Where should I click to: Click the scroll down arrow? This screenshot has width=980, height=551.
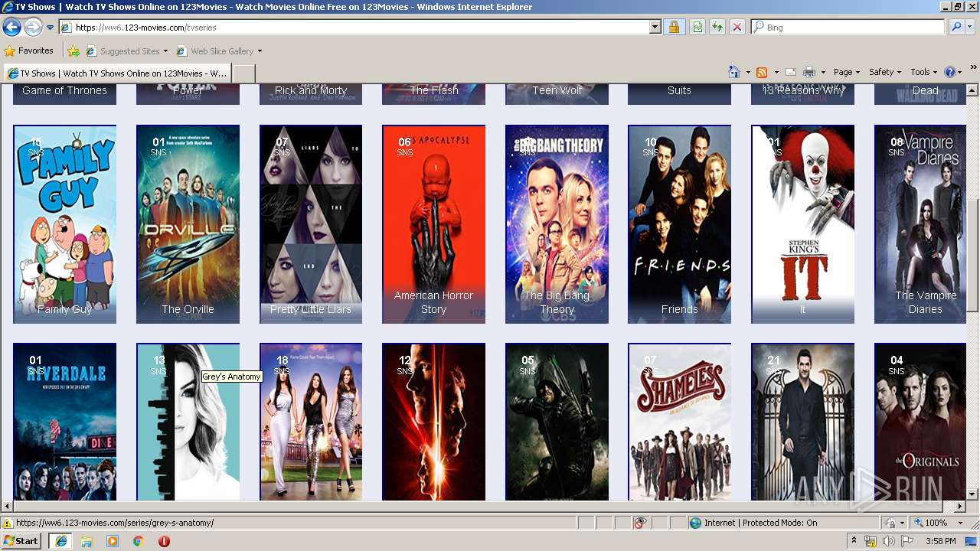click(x=972, y=494)
